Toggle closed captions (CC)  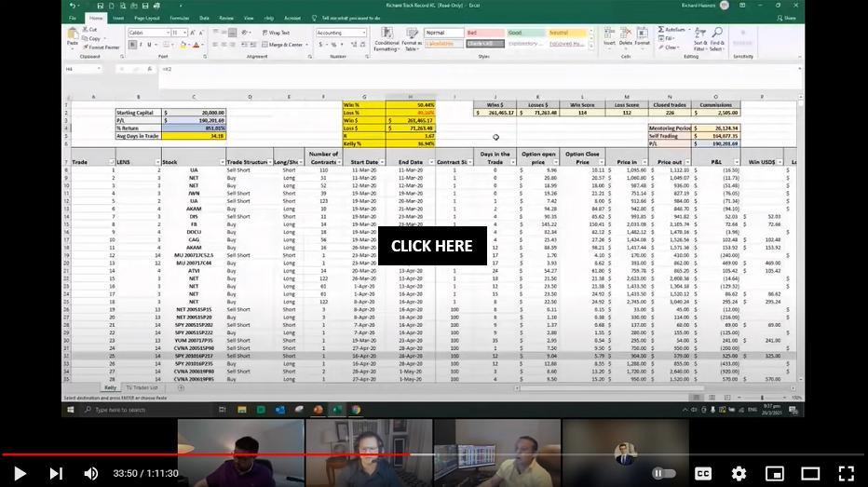click(702, 473)
